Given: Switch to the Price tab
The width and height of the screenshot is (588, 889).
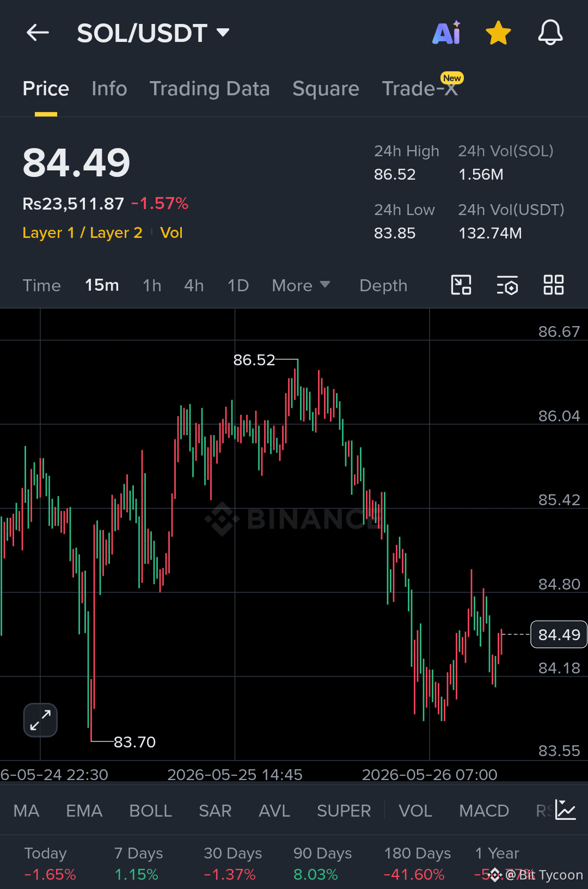Looking at the screenshot, I should click(46, 89).
